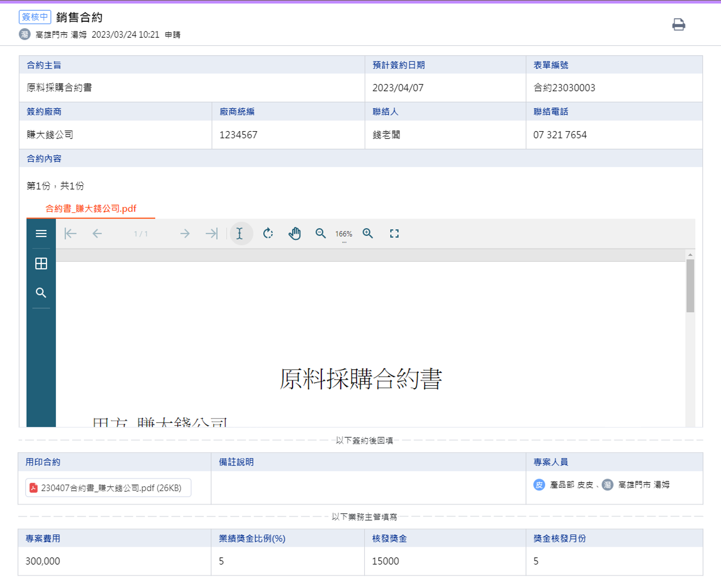The width and height of the screenshot is (721, 588).
Task: Click 業績獎金比例(%) value 5
Action: pos(221,561)
